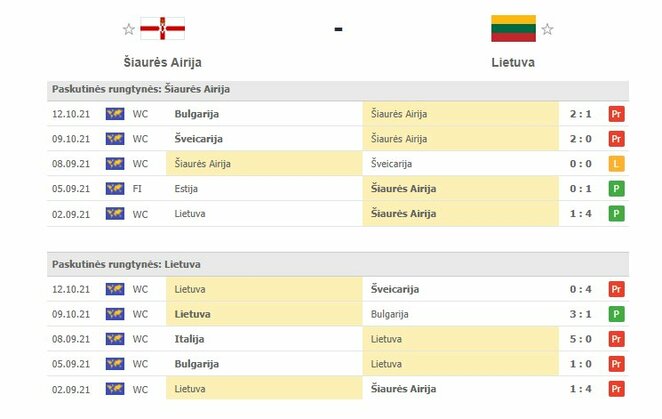Click the red Pr badge in Italija row

pos(617,339)
